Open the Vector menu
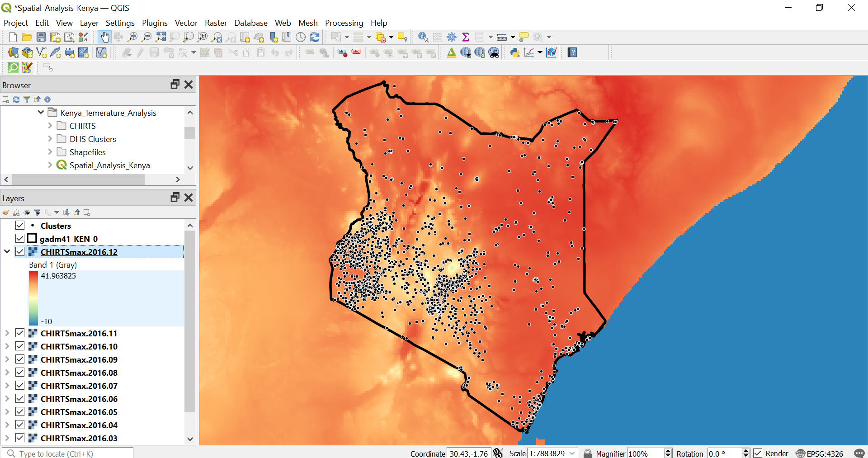This screenshot has width=868, height=458. pos(186,23)
